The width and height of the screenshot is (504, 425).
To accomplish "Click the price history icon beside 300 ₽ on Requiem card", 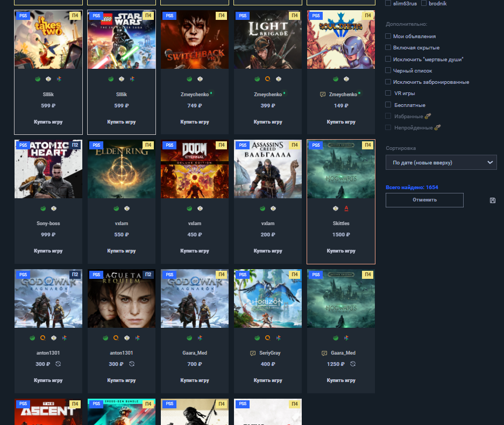I will pos(132,364).
